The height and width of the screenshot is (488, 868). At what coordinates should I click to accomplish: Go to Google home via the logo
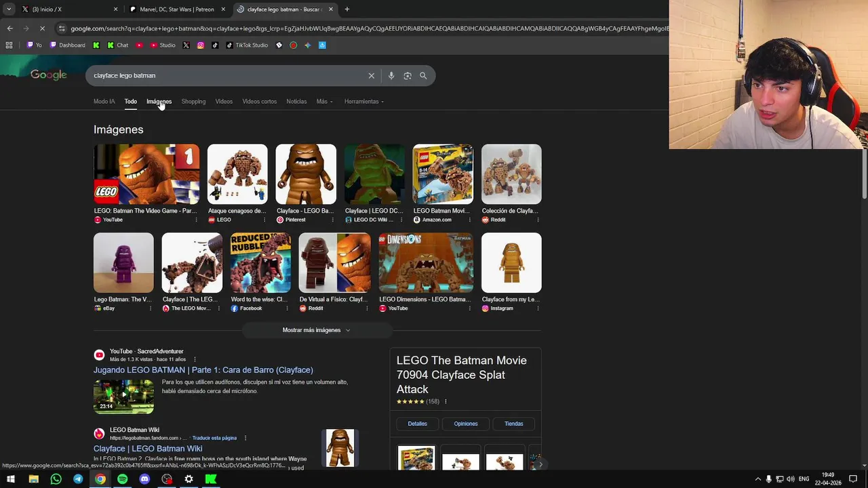48,75
